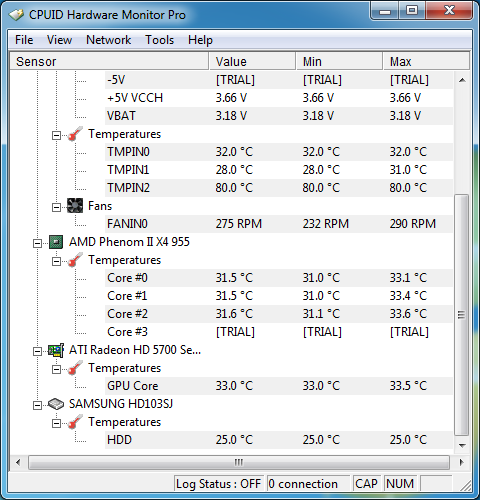Viewport: 480px width, 500px height.
Task: Maximize the Hardware Monitor Pro window
Action: tap(412, 11)
